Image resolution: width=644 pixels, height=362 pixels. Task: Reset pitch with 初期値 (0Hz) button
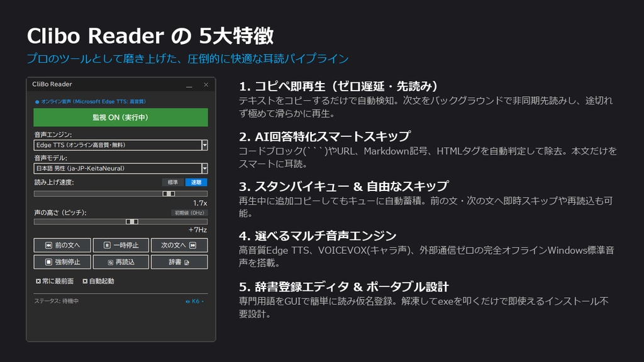click(x=189, y=212)
